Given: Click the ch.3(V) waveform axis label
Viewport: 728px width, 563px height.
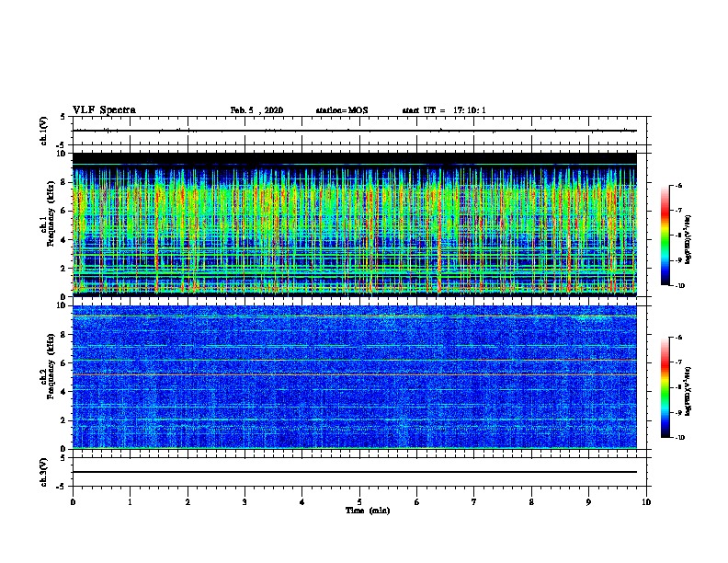Looking at the screenshot, I should [44, 472].
